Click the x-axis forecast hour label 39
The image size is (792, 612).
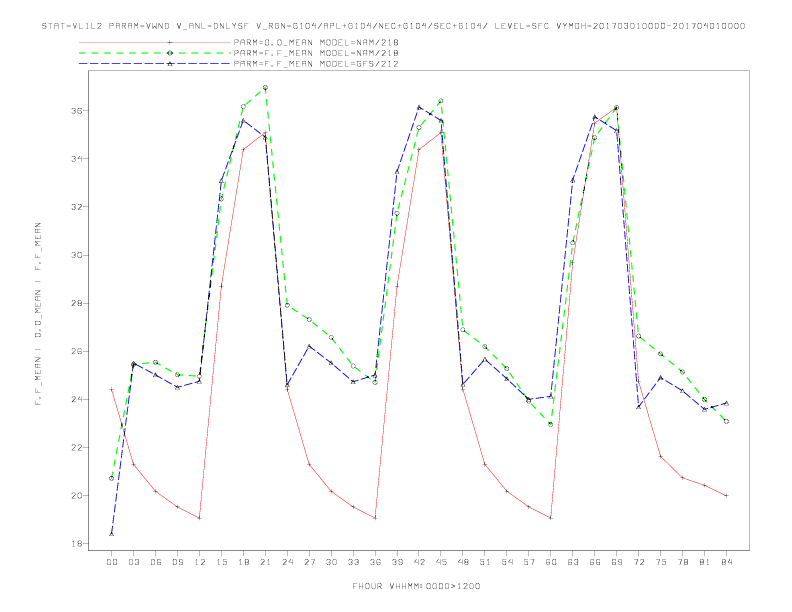397,562
